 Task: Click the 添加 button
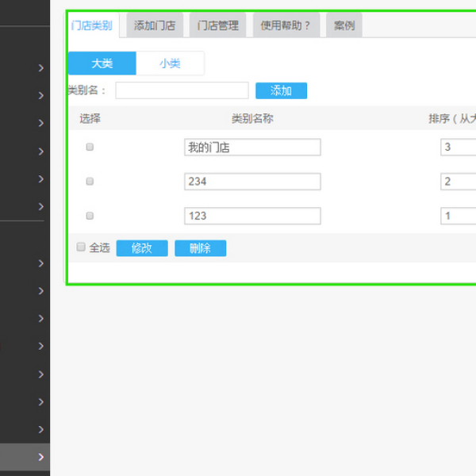point(281,90)
